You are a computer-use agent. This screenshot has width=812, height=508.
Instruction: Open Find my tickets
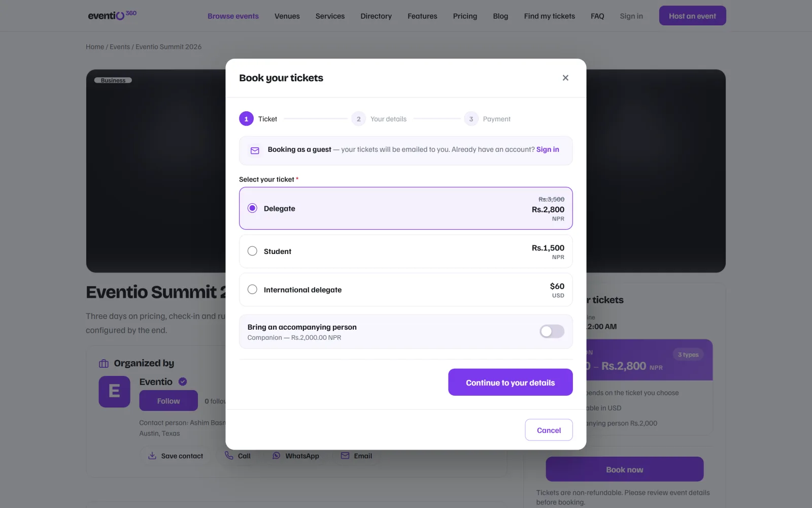[x=550, y=16]
